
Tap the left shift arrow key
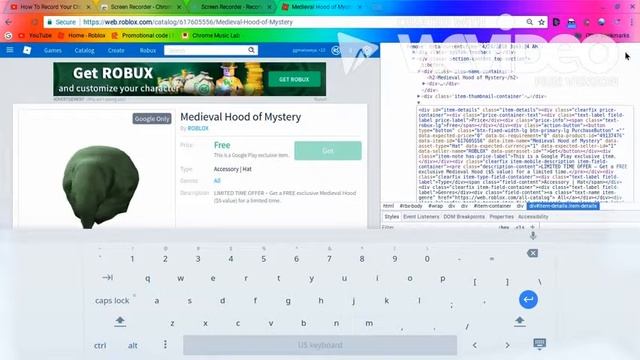click(x=120, y=321)
